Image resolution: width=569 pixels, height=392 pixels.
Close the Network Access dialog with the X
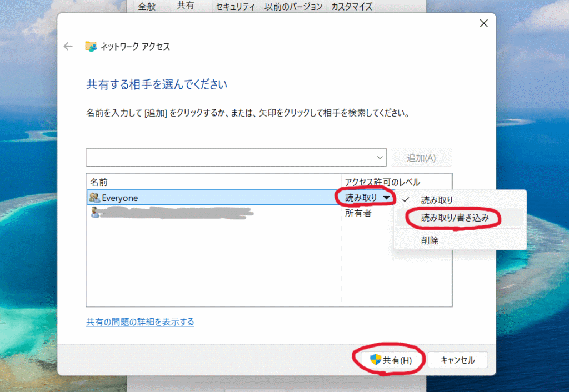click(483, 23)
